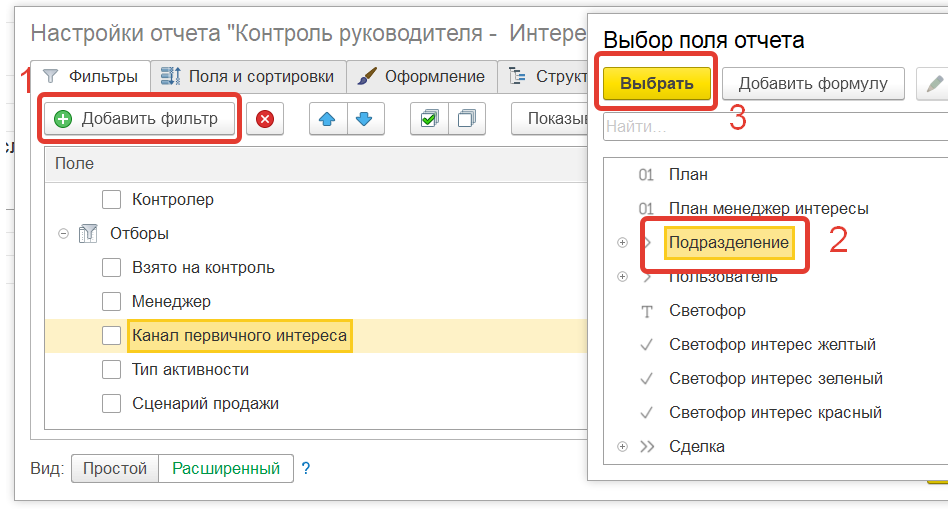This screenshot has width=948, height=509.
Task: Click the Найти search field
Action: pyautogui.click(x=770, y=127)
